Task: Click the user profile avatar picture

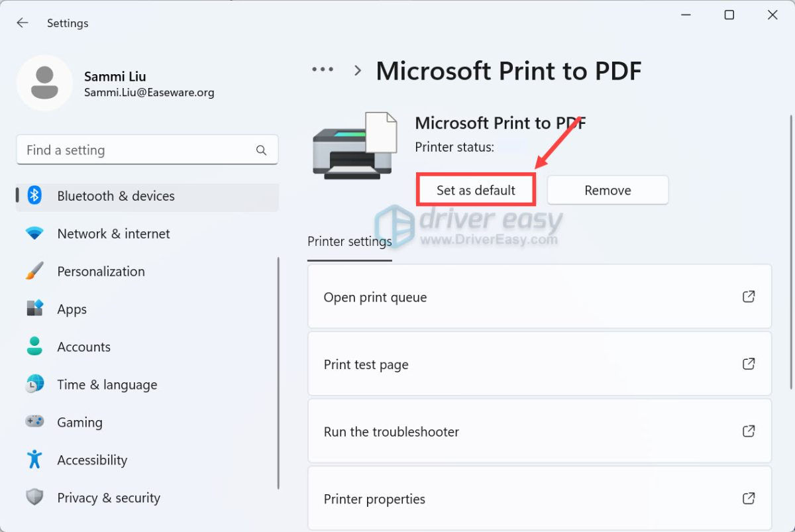Action: (x=45, y=83)
